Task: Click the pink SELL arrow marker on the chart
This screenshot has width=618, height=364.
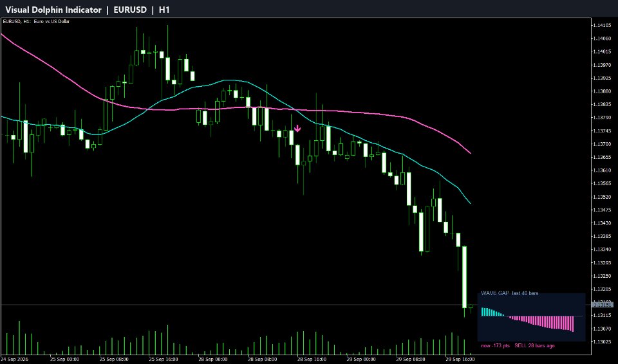Action: point(297,129)
